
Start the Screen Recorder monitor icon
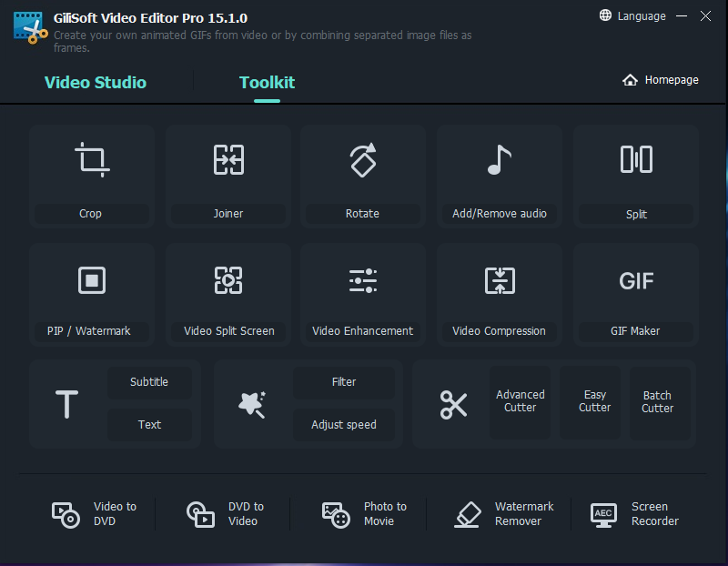click(x=603, y=515)
